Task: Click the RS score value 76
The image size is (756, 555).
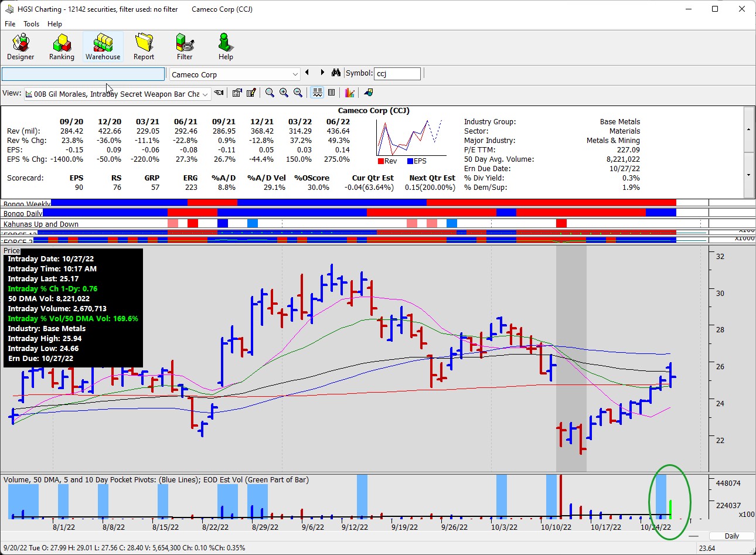Action: (x=117, y=188)
